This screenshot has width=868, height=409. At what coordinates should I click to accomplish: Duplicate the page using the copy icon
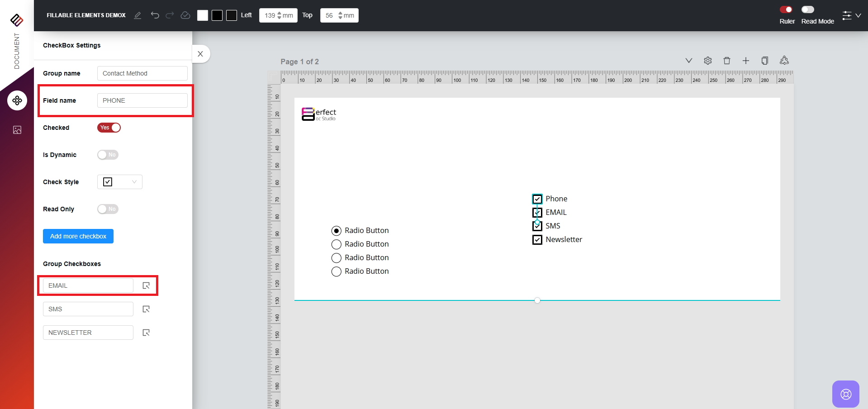pos(765,61)
